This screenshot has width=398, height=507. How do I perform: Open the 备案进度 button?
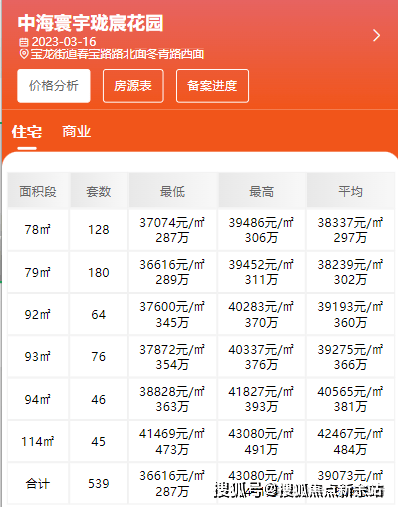(x=212, y=86)
